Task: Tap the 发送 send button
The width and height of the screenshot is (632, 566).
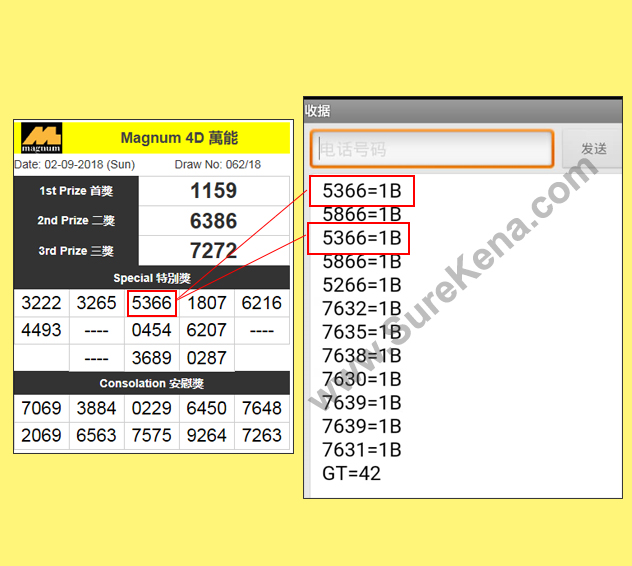Action: tap(593, 149)
